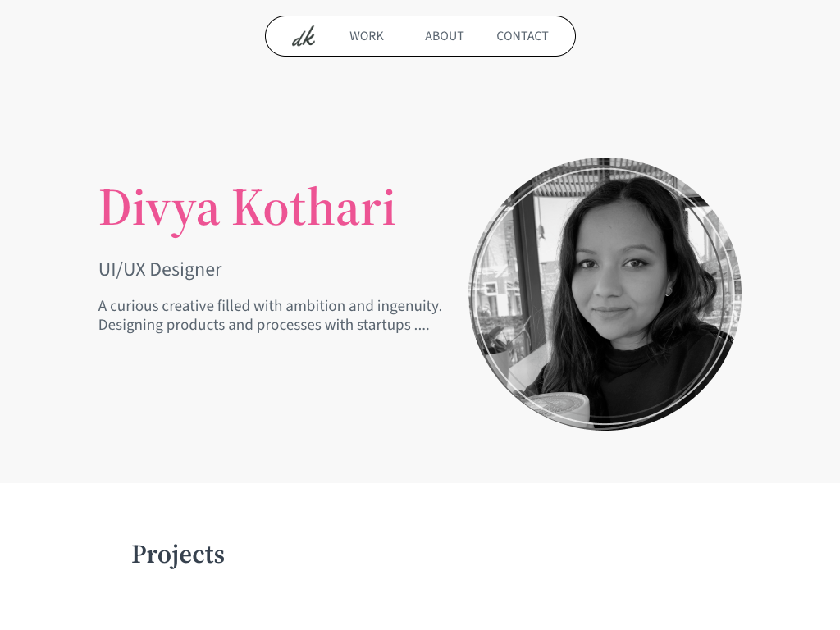Click the 'A curious creative' sentence line

click(270, 306)
